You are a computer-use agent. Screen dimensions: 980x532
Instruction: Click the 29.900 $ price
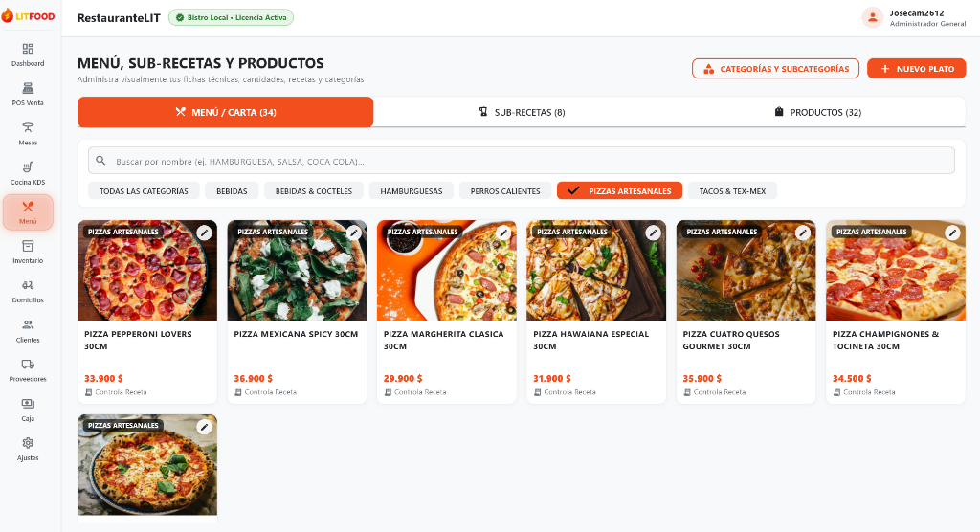pyautogui.click(x=403, y=378)
